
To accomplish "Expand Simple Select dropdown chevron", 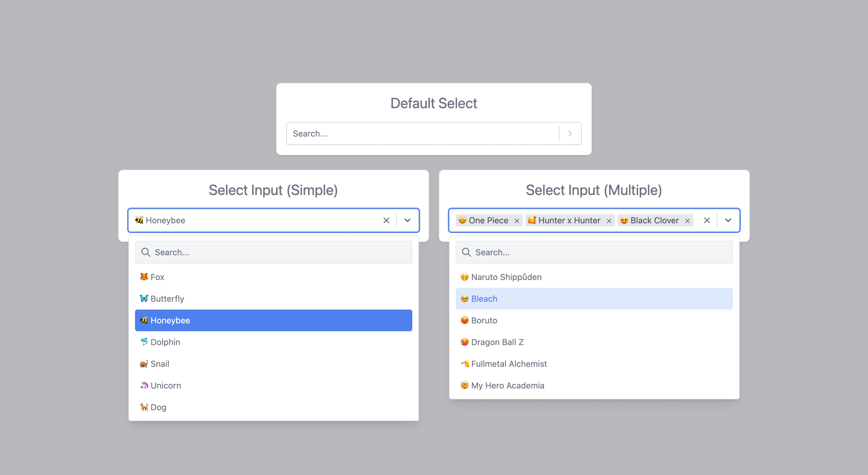I will [x=407, y=221].
